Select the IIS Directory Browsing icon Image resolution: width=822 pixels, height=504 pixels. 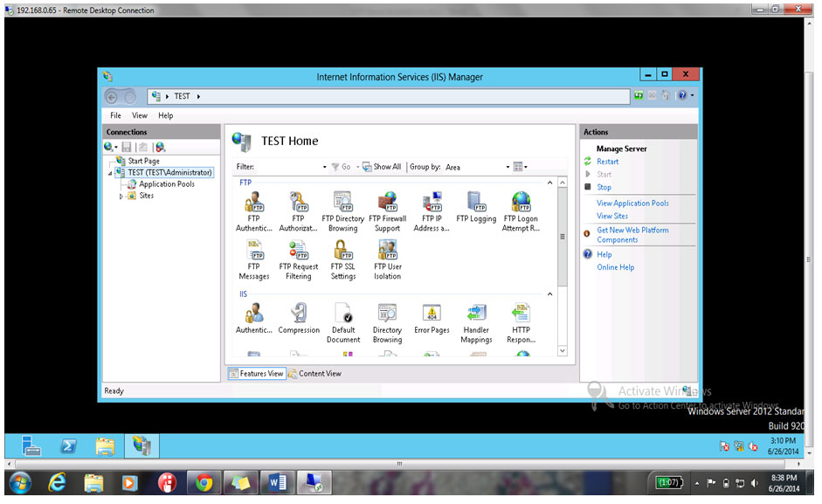tap(387, 323)
